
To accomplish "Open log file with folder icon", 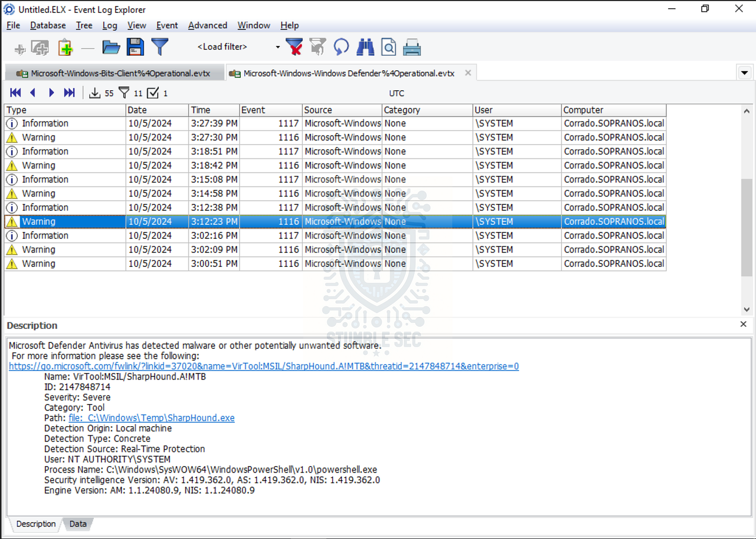I will 111,48.
